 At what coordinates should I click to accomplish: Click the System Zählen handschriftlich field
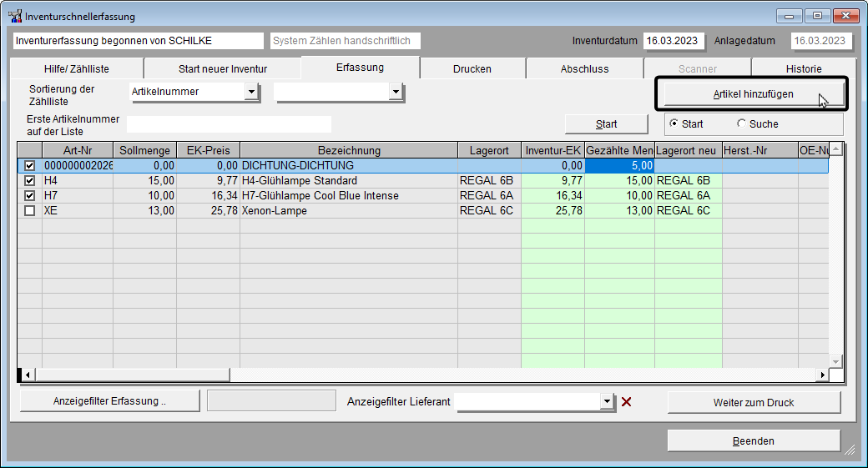[x=346, y=41]
